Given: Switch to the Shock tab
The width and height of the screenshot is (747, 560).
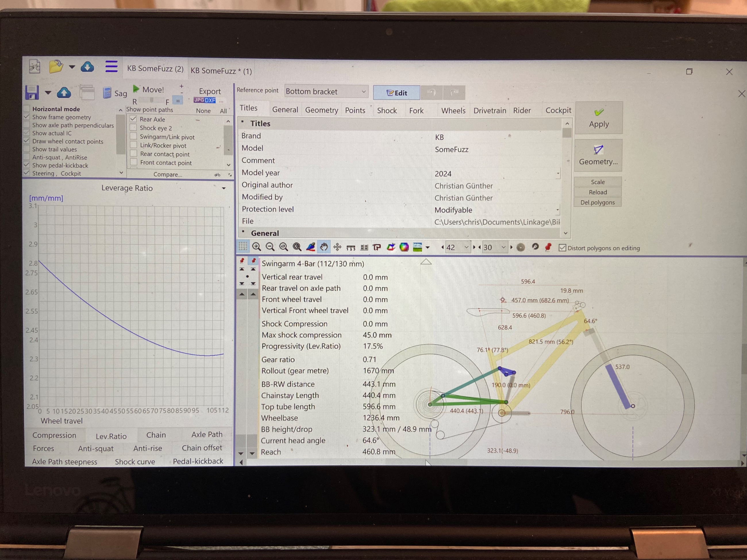Looking at the screenshot, I should 387,110.
